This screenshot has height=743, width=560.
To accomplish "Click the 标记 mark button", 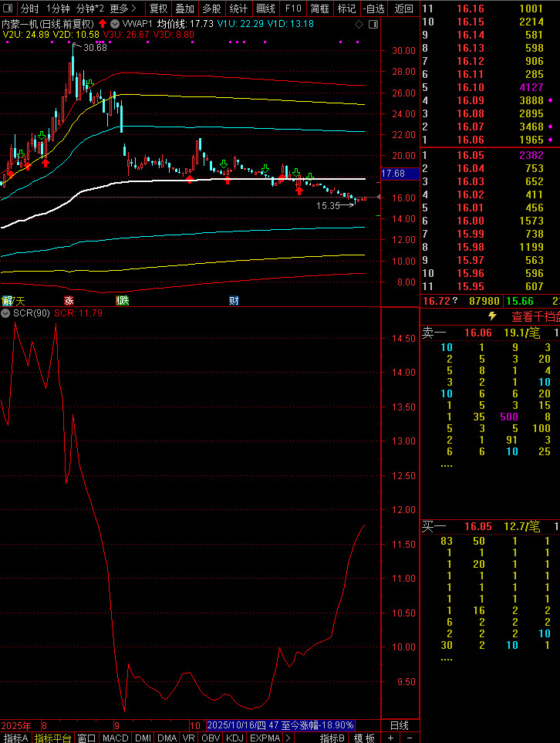I will click(x=346, y=8).
